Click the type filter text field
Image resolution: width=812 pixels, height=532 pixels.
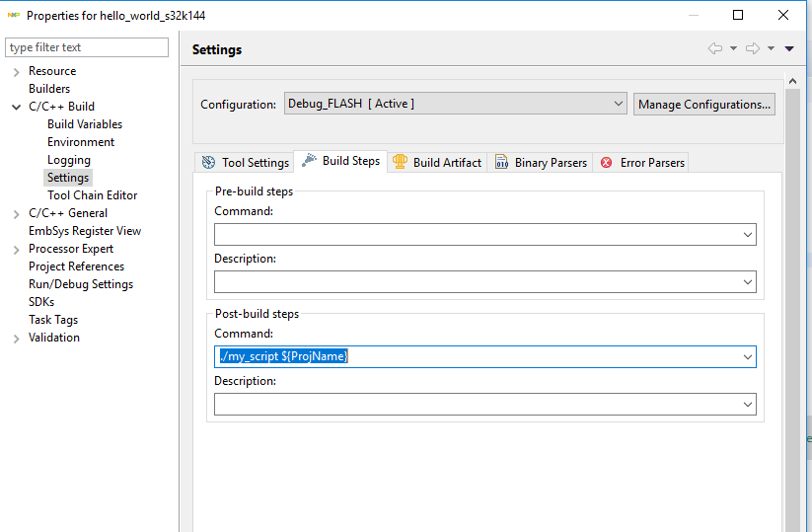87,47
